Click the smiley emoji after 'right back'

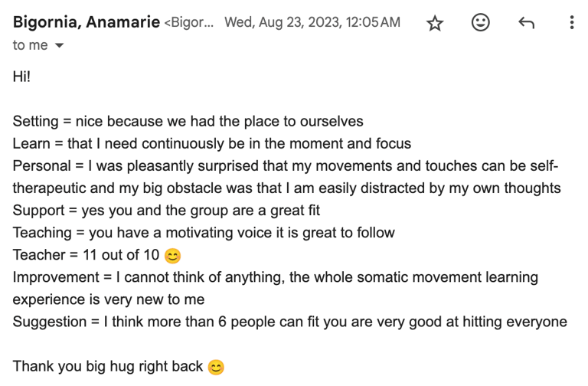point(216,368)
